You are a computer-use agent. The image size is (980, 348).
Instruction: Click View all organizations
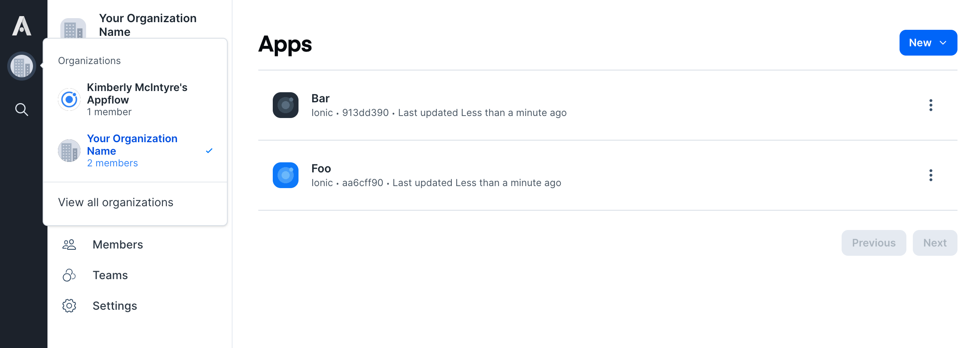[x=116, y=202]
